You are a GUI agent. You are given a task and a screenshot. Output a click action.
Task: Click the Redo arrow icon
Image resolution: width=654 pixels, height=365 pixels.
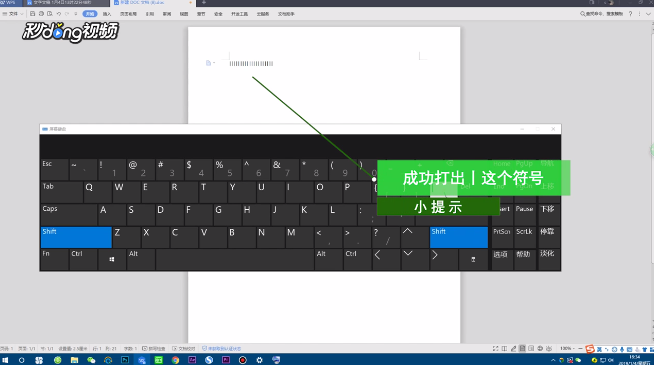(67, 14)
